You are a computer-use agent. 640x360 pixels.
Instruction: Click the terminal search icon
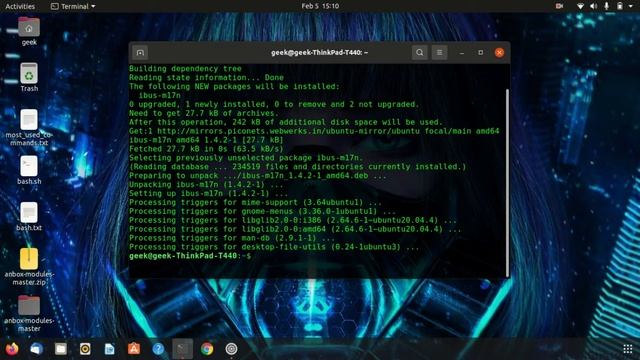(x=420, y=53)
